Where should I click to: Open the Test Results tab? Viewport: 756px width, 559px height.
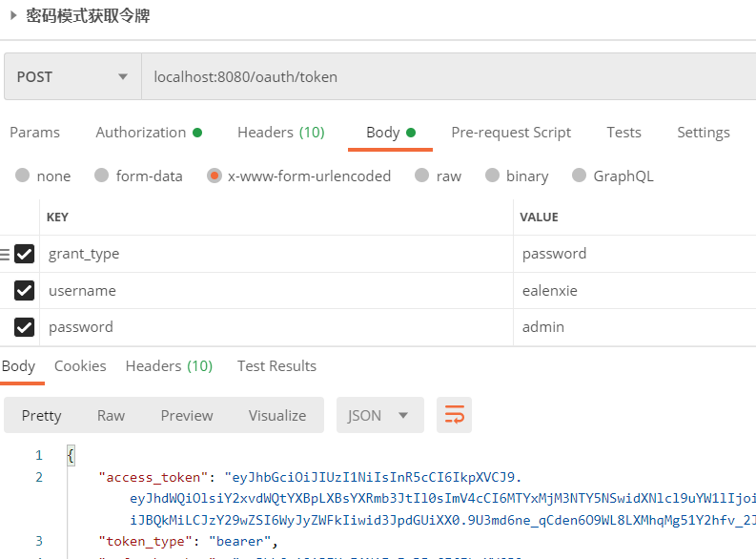pos(276,366)
